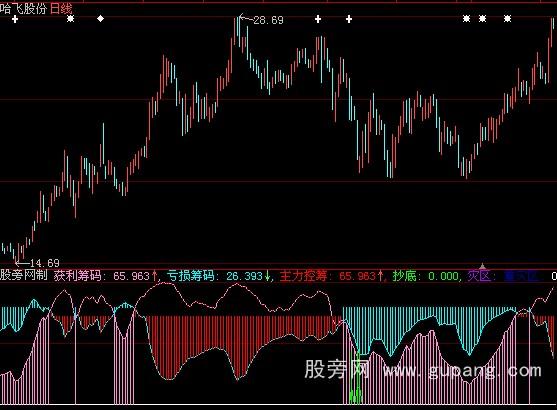This screenshot has height=410, width=557.
Task: Click the 亏损筹码 value 26.393
Action: tap(244, 276)
